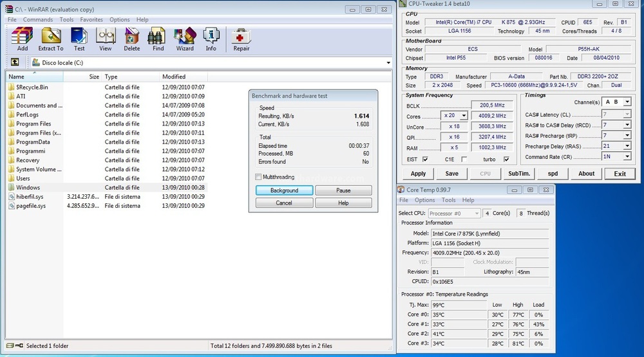Toggle the EIST checkbox in CPU-Tweaker
Screen dimensions: 644x357
425,160
